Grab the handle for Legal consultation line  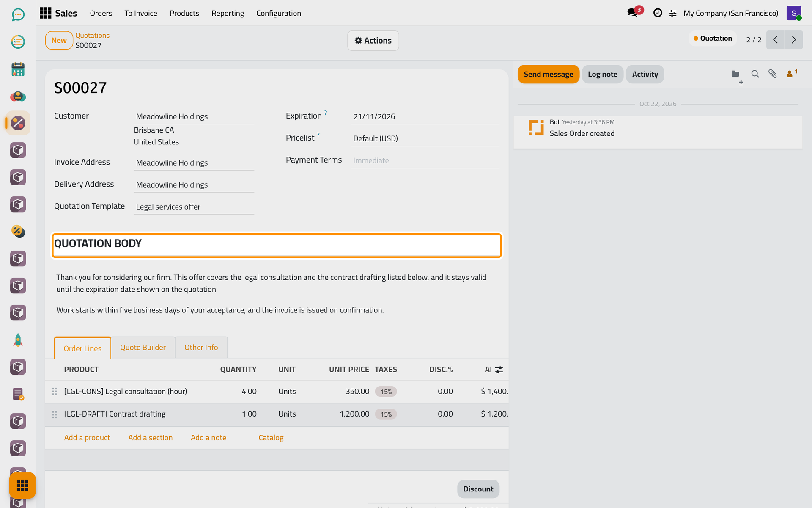(55, 392)
